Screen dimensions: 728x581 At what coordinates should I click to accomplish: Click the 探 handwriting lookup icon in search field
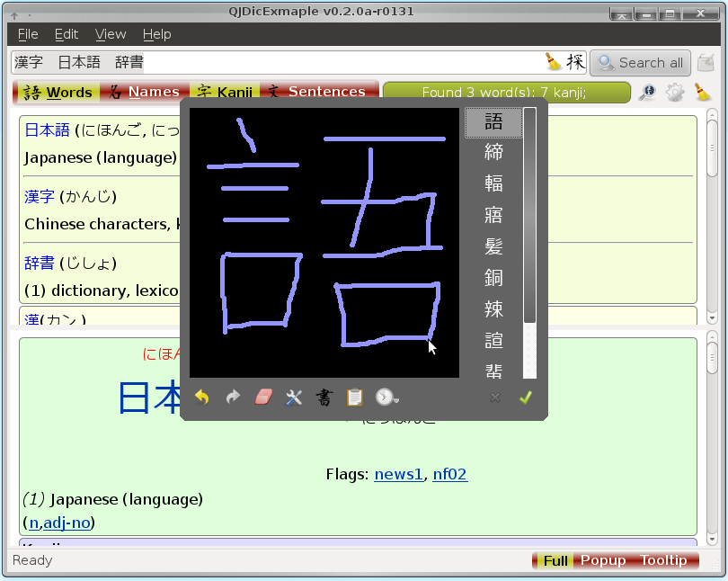pyautogui.click(x=575, y=62)
